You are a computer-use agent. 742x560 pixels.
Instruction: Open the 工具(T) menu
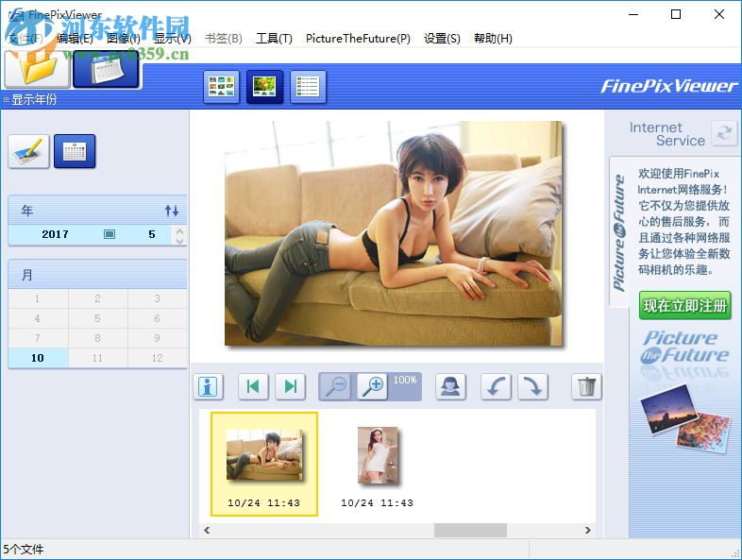tap(274, 39)
